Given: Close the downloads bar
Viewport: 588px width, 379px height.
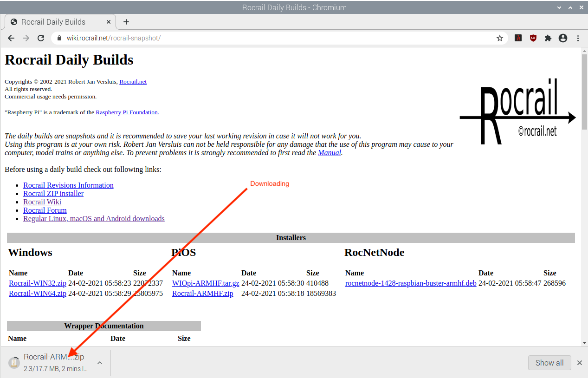Looking at the screenshot, I should 579,363.
